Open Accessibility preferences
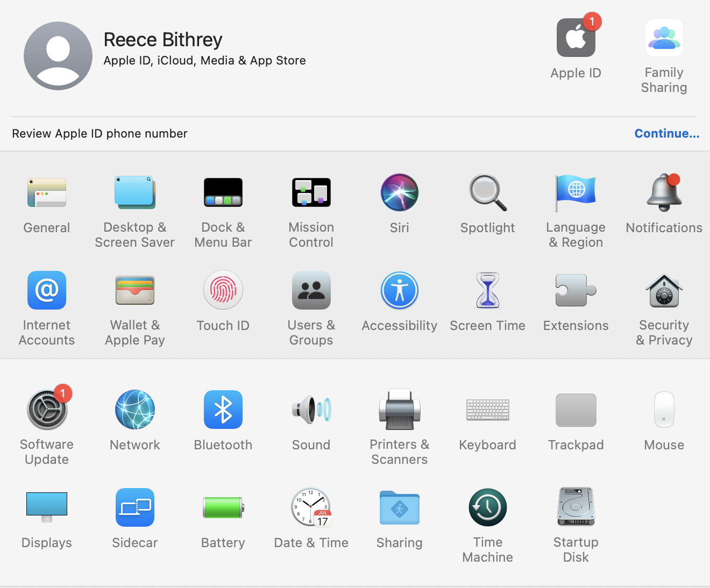Image resolution: width=710 pixels, height=588 pixels. click(400, 290)
